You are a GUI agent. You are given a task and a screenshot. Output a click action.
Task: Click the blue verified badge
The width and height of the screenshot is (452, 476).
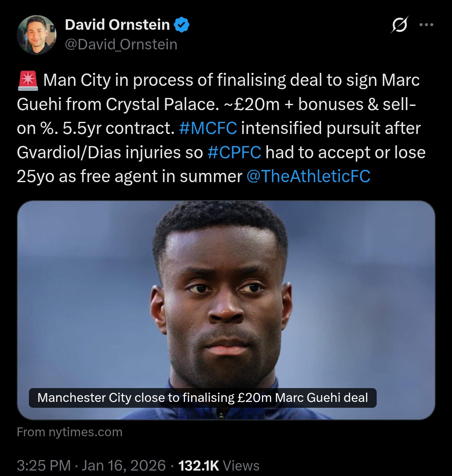pyautogui.click(x=182, y=26)
